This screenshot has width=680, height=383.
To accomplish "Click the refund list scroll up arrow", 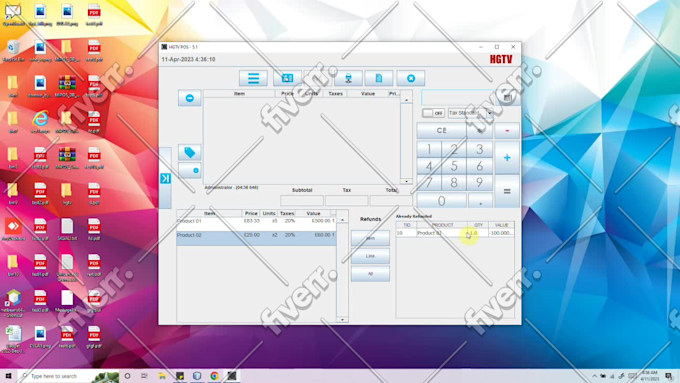I will [x=342, y=220].
